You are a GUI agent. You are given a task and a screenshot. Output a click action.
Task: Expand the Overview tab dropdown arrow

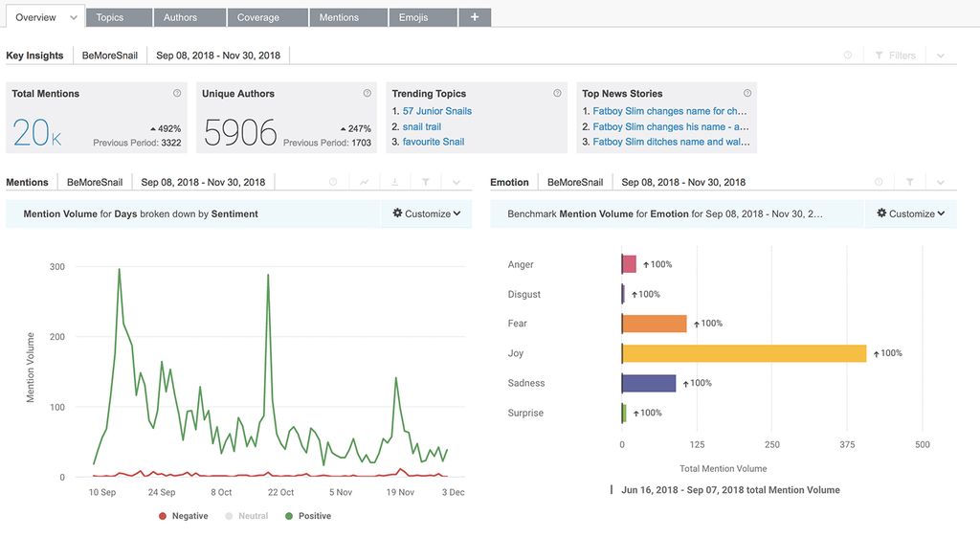point(73,17)
